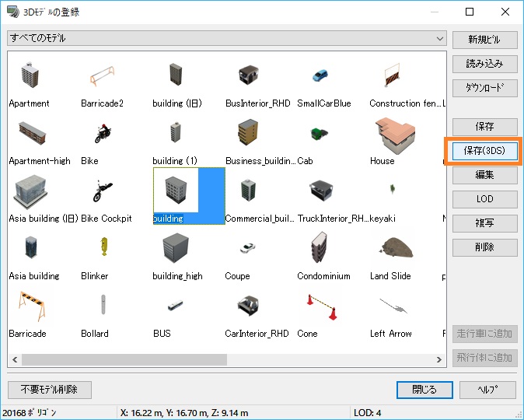
Task: Pick the Bike motorcycle model icon
Action: pos(103,133)
